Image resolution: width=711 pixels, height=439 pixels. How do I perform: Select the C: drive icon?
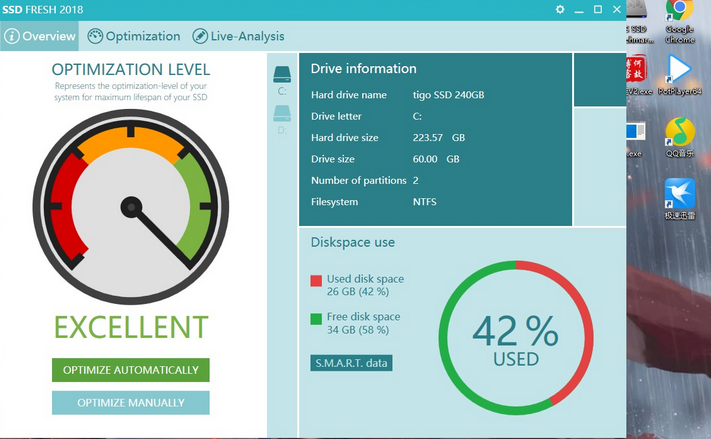(282, 75)
